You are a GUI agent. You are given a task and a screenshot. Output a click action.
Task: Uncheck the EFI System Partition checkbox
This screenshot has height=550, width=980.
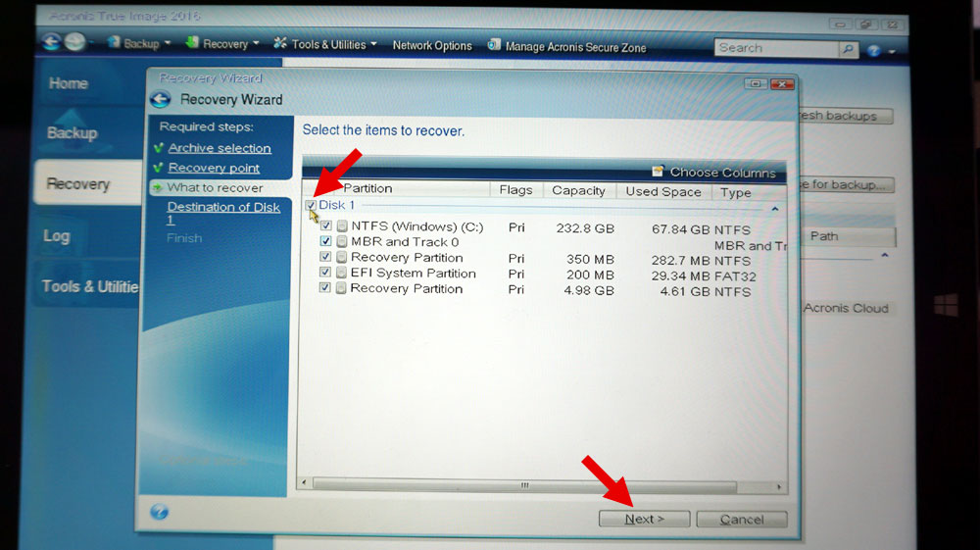click(325, 272)
